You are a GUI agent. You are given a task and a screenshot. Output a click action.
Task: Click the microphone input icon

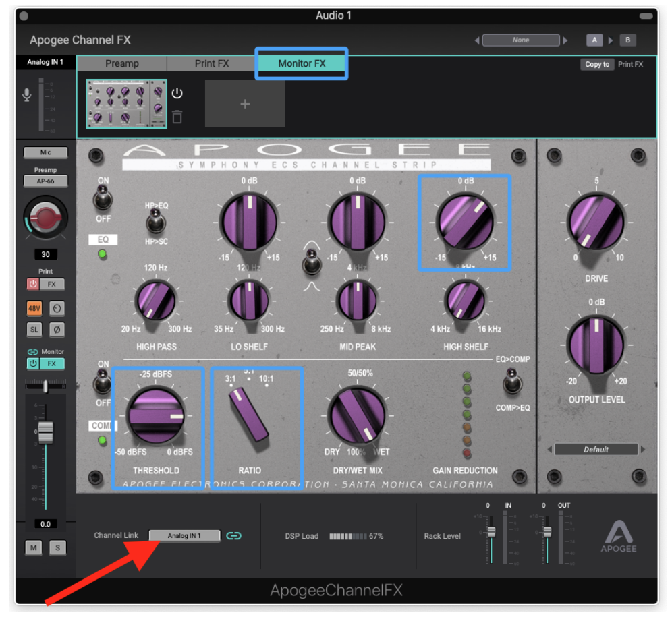(x=26, y=94)
